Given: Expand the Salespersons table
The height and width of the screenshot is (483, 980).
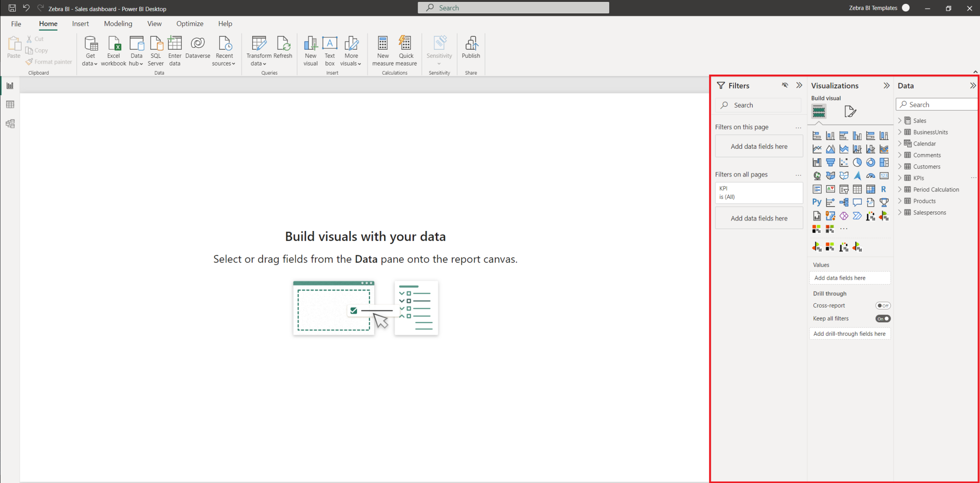Looking at the screenshot, I should tap(900, 212).
